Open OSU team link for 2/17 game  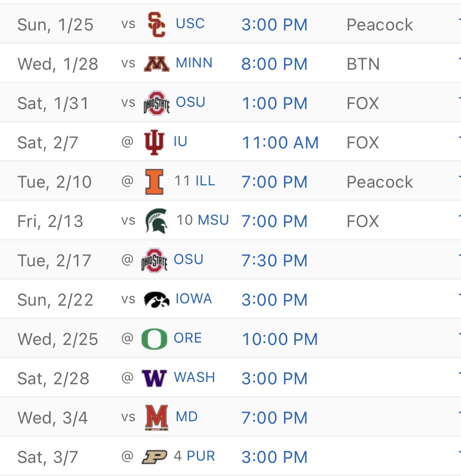[188, 260]
